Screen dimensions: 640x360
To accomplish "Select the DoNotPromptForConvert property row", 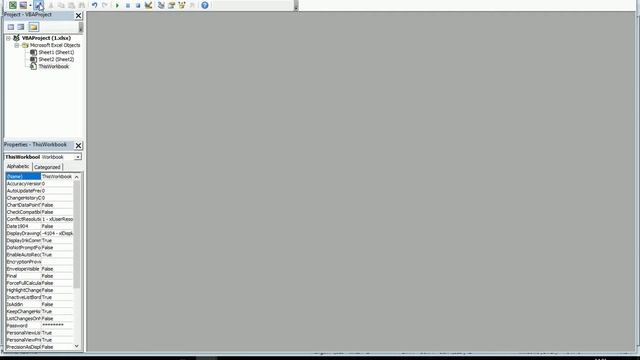I will [x=40, y=248].
